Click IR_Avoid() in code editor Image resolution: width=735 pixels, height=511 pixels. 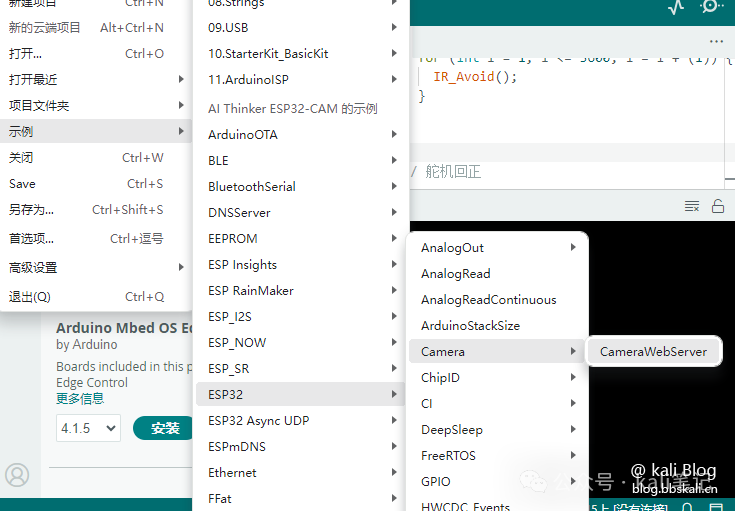pos(475,76)
